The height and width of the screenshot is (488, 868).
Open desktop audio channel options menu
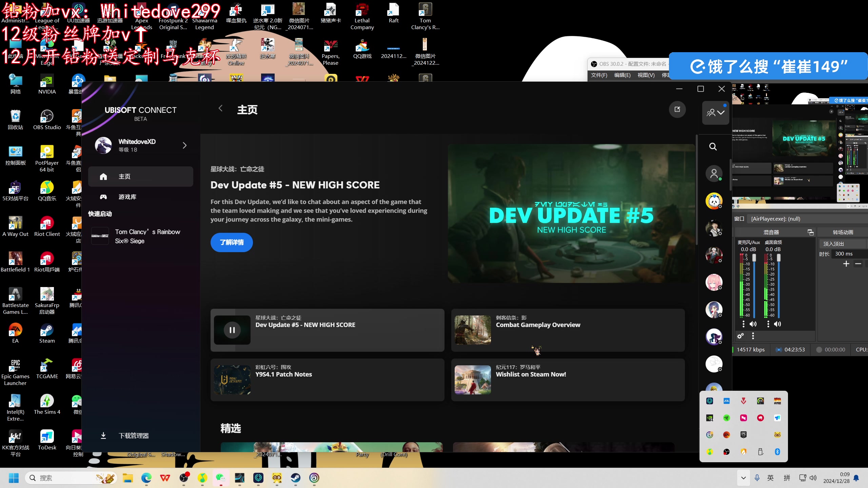[x=768, y=324]
